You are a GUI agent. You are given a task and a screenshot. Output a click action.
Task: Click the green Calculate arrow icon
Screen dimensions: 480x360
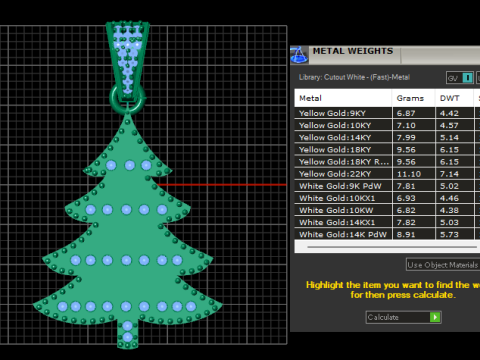click(x=435, y=317)
